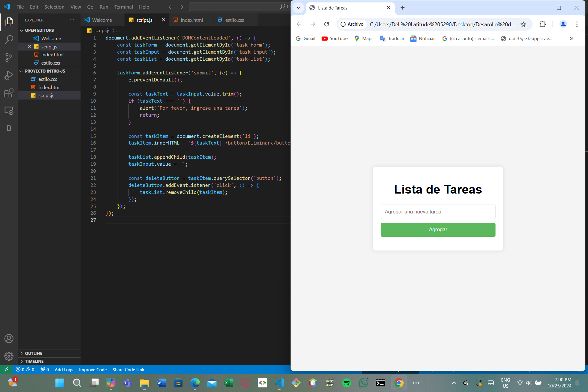The width and height of the screenshot is (588, 392).
Task: Select script.js in project folder tree
Action: tap(46, 95)
